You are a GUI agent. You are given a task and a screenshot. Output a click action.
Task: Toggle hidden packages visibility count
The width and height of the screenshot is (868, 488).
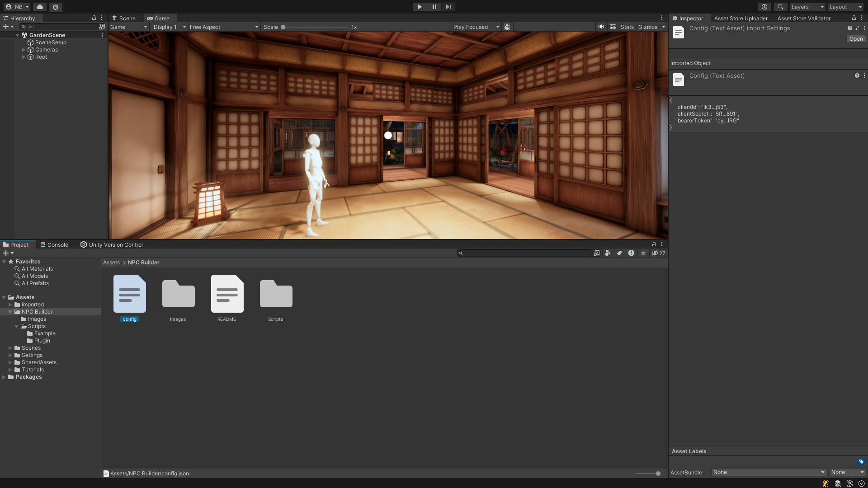click(x=658, y=253)
